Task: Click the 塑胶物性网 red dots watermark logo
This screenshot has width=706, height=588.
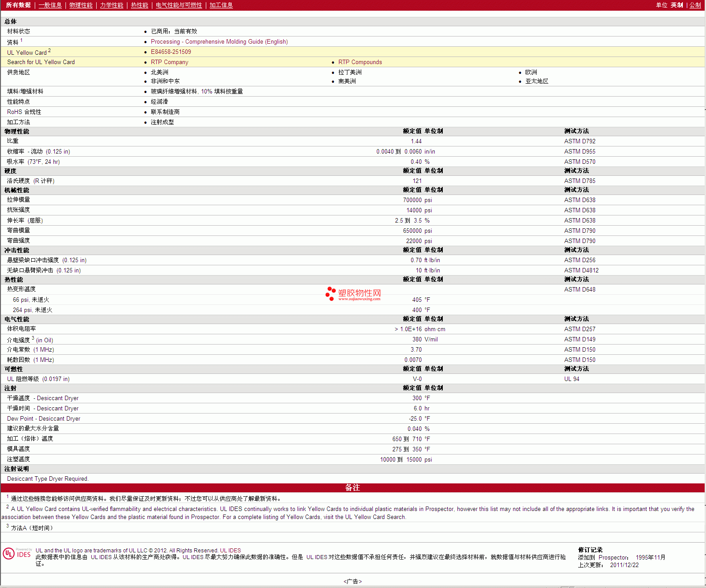Action: coord(331,293)
